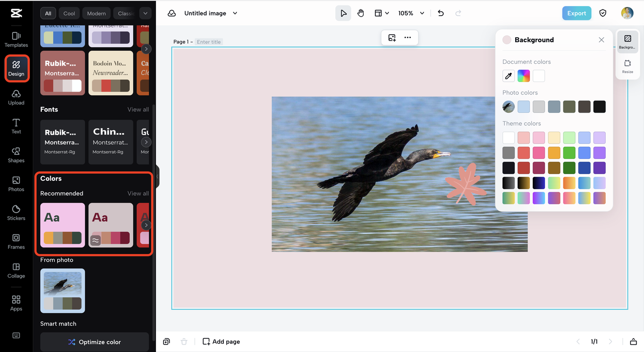Apply the pink Aa recommended color card
644x352 pixels.
pyautogui.click(x=62, y=225)
